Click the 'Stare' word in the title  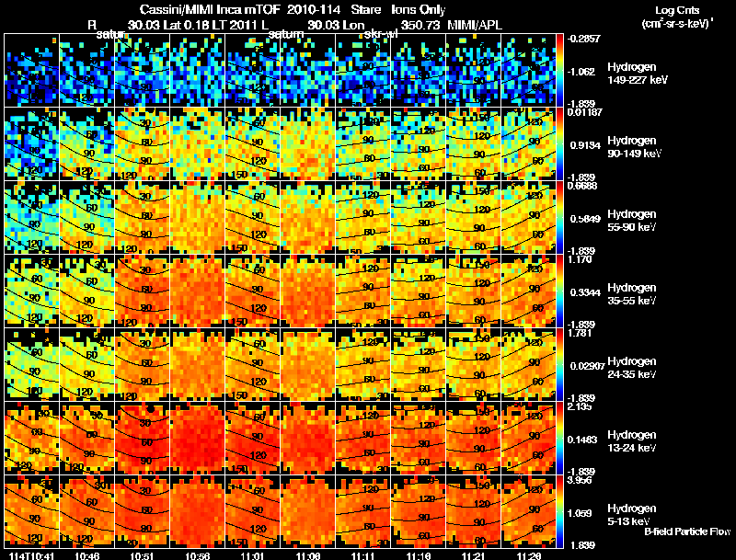pos(366,9)
